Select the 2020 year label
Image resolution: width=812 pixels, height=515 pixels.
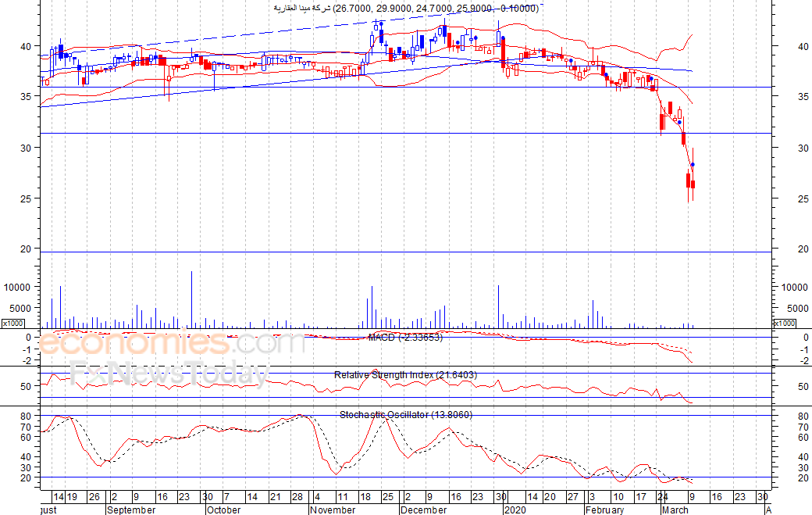pos(515,510)
